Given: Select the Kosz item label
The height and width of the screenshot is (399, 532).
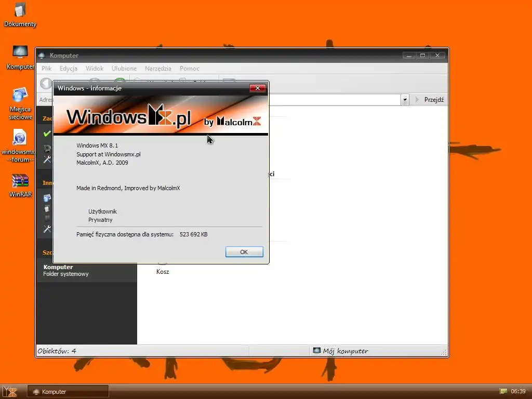Looking at the screenshot, I should (x=163, y=272).
